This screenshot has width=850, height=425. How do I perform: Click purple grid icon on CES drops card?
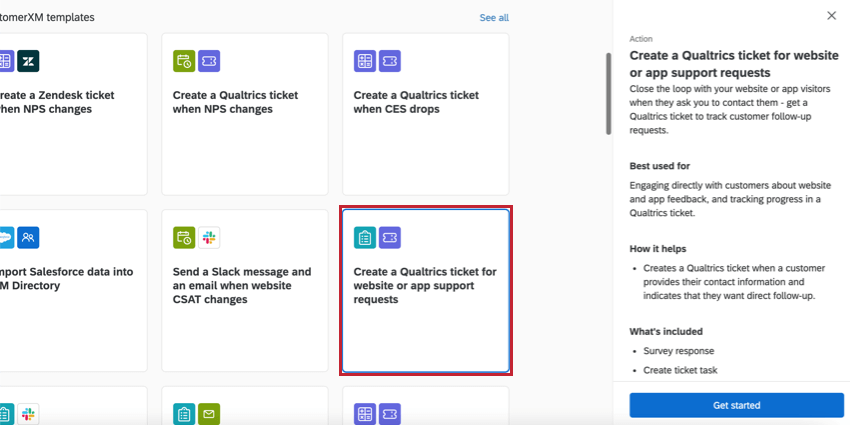click(365, 61)
